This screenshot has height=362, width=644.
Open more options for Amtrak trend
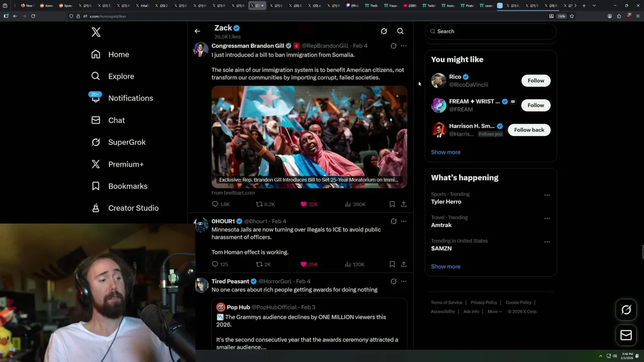[547, 219]
